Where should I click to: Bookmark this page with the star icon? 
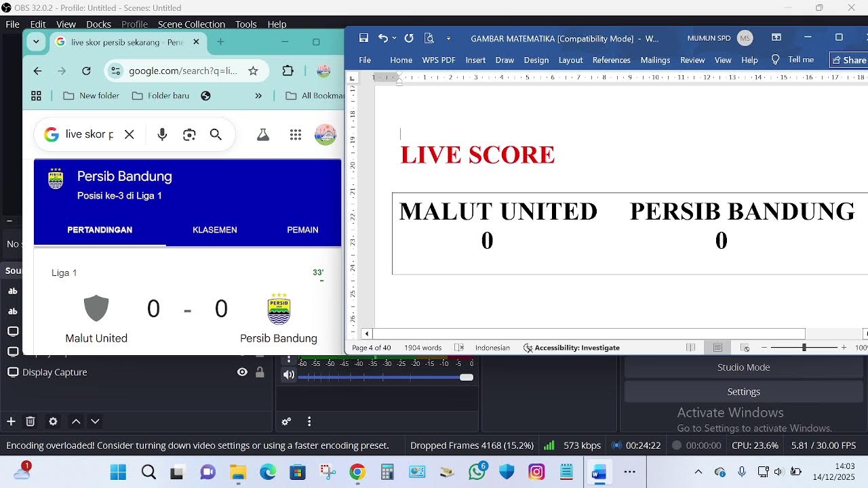(x=253, y=70)
